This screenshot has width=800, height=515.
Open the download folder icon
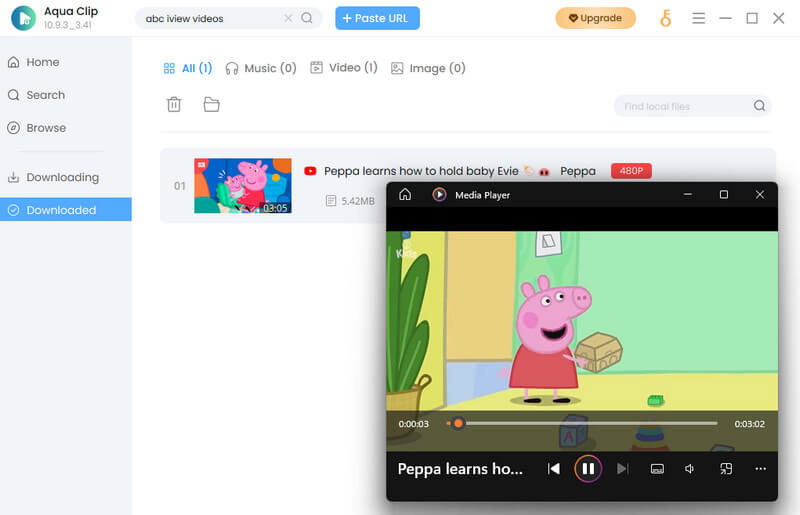coord(211,104)
